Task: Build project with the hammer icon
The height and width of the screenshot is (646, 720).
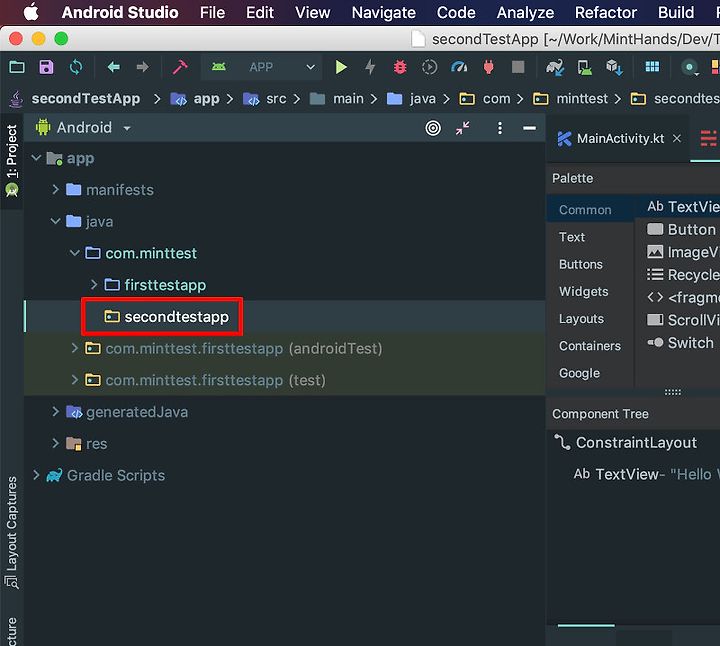Action: (180, 67)
